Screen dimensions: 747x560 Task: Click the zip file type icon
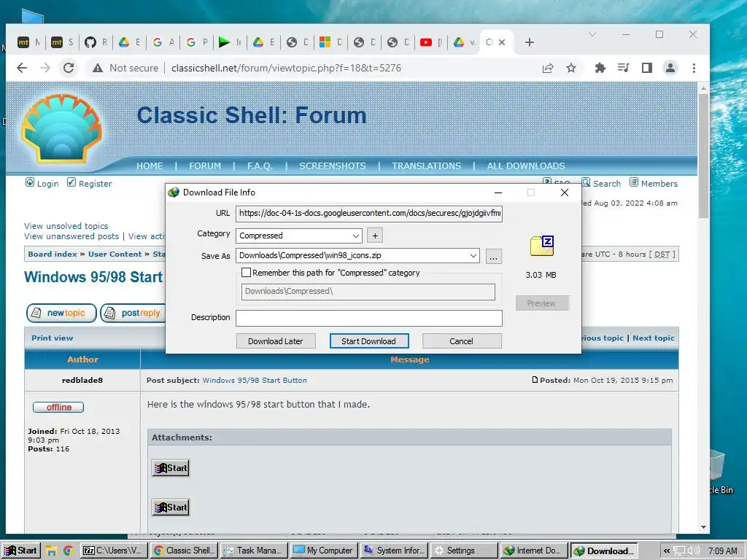pyautogui.click(x=542, y=246)
